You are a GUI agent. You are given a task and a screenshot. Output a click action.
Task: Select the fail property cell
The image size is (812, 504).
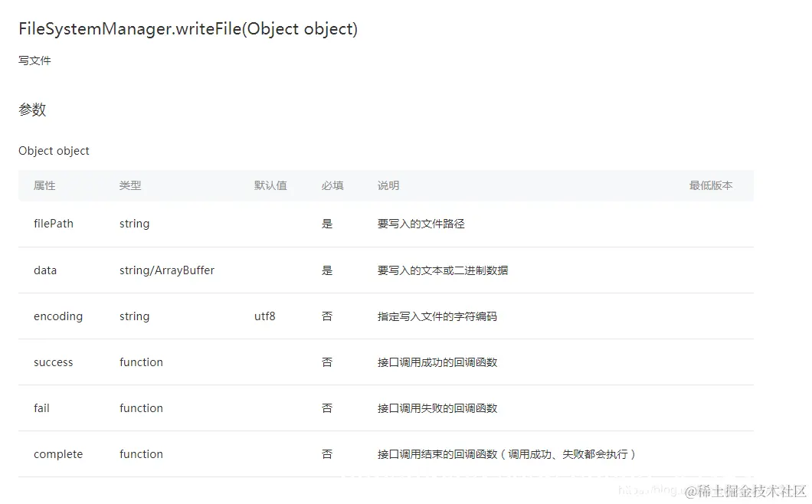point(41,408)
